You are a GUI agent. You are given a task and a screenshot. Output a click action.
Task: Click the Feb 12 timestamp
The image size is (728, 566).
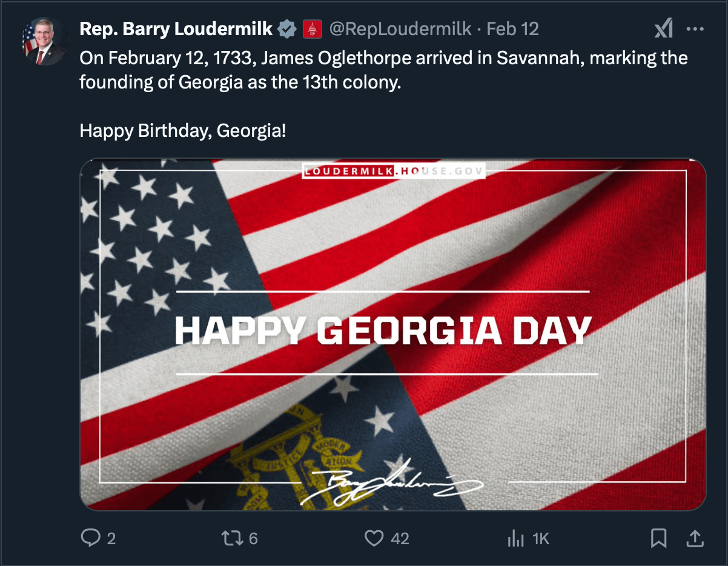tap(512, 28)
